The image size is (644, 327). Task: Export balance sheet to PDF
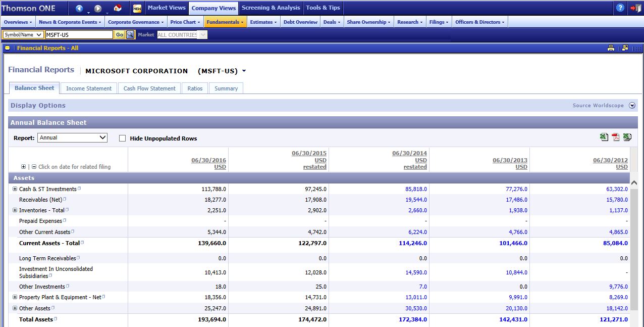(615, 137)
